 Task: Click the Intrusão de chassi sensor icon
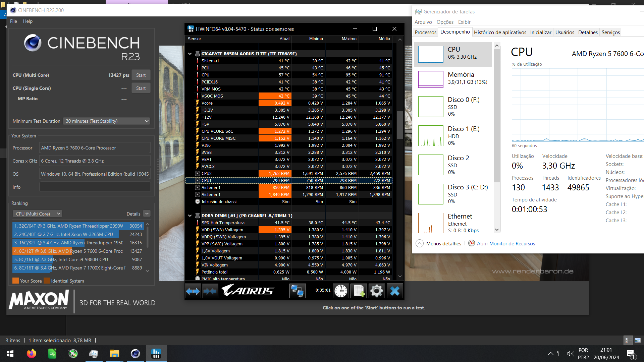click(x=198, y=201)
